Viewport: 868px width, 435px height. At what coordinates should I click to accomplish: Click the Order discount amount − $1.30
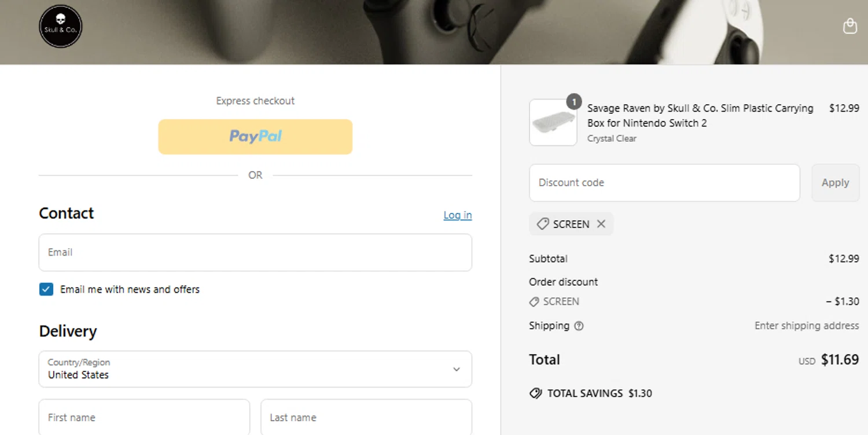pyautogui.click(x=843, y=301)
